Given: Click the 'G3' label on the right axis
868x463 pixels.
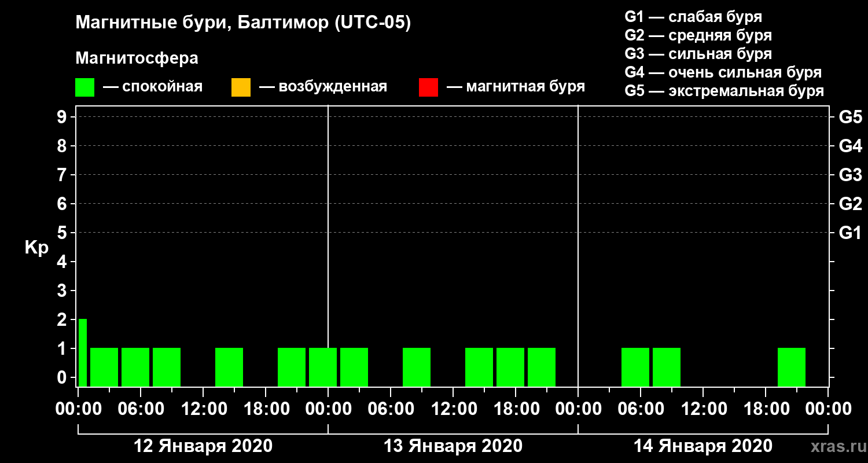Looking at the screenshot, I should (850, 175).
